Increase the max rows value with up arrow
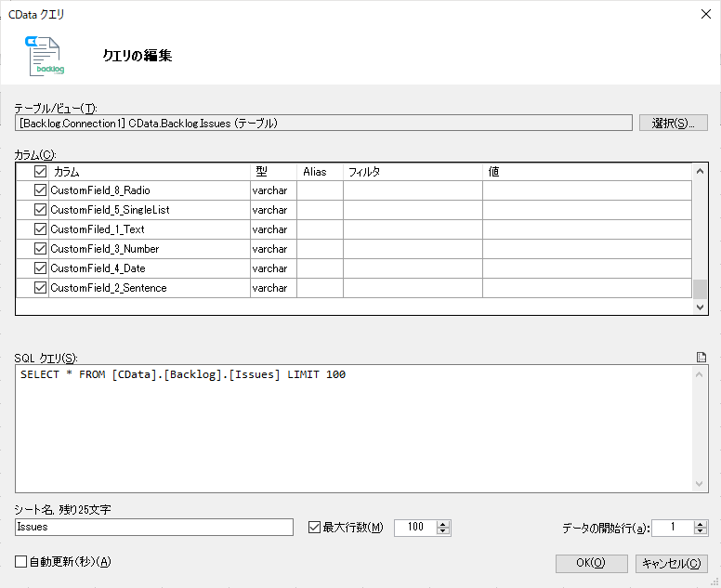 click(x=443, y=524)
